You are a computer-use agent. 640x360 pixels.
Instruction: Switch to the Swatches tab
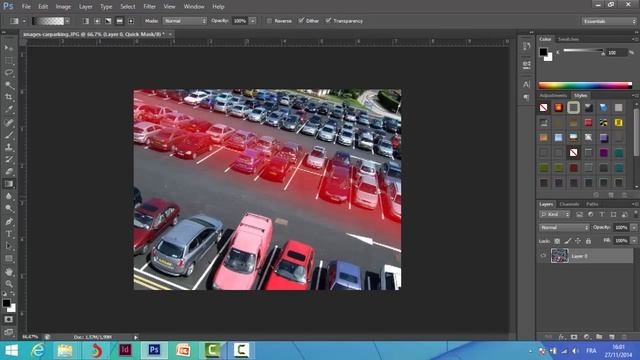568,39
